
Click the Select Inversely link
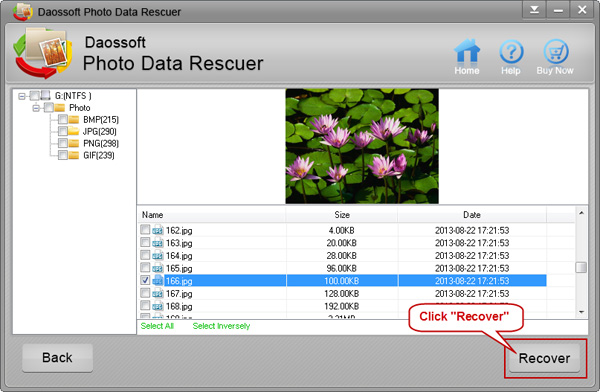click(x=221, y=326)
